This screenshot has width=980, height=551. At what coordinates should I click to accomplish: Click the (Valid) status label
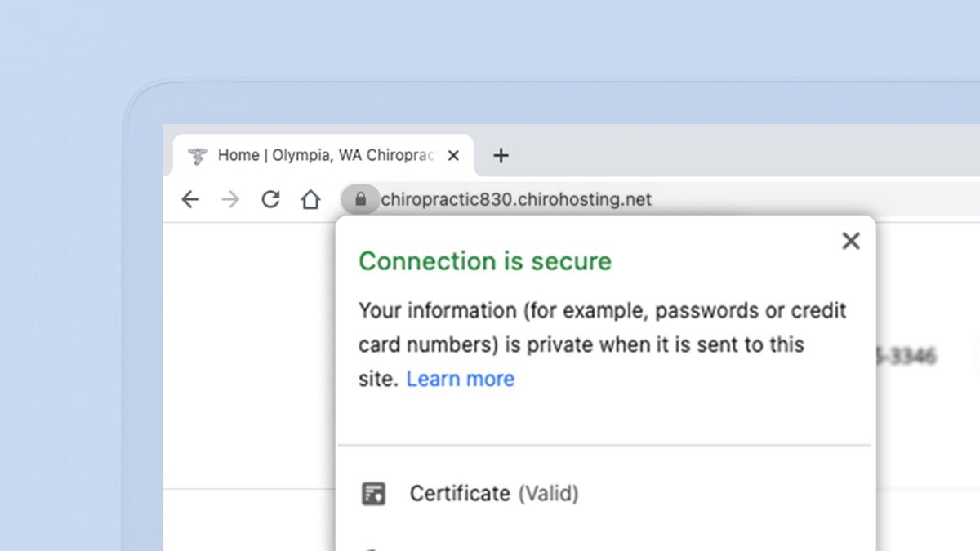click(x=549, y=494)
